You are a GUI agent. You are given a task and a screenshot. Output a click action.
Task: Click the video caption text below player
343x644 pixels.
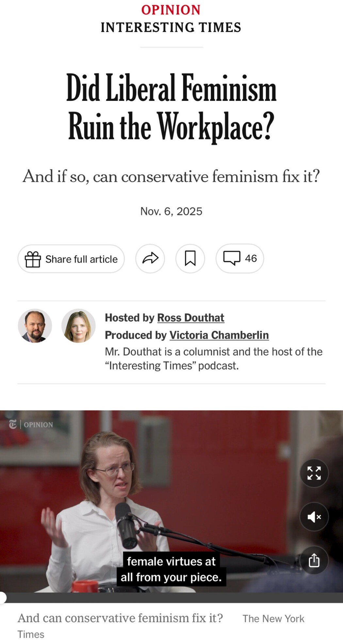click(120, 618)
